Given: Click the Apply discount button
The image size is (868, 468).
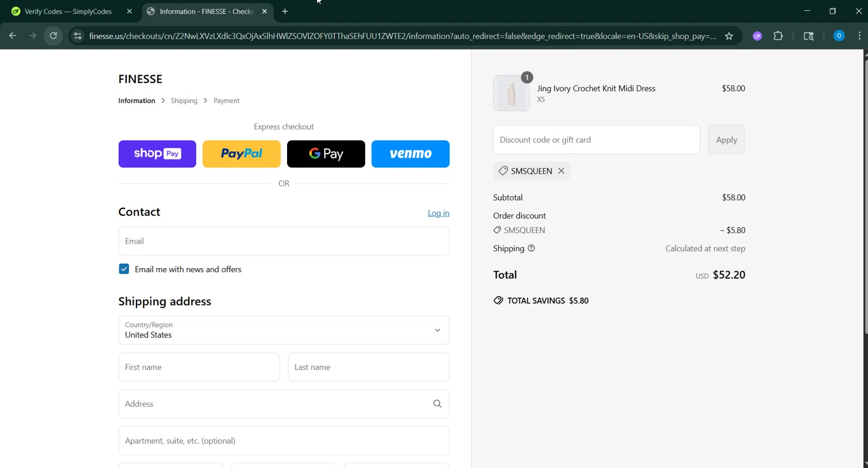Looking at the screenshot, I should [726, 140].
